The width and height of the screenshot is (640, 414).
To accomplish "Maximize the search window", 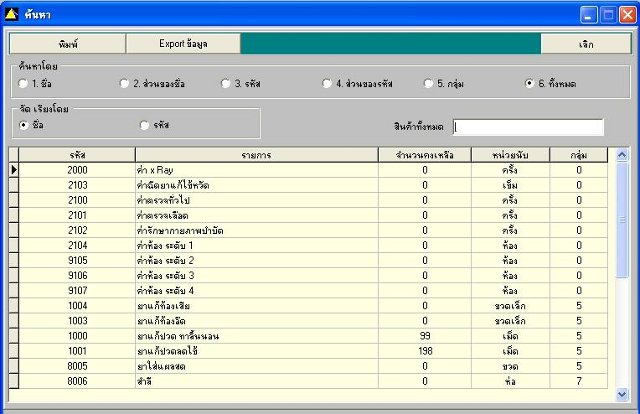I will point(608,15).
